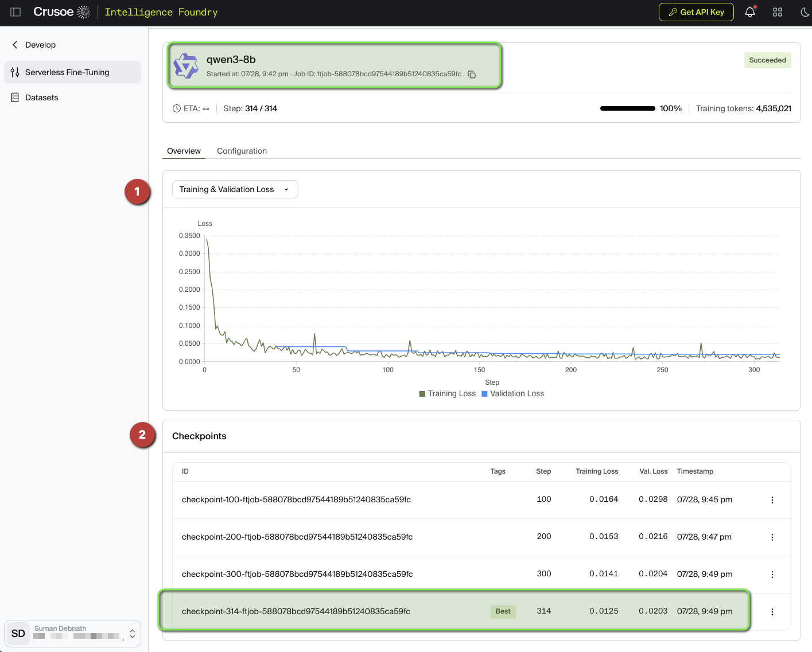
Task: Click the qwen3-8b model logo
Action: [186, 66]
